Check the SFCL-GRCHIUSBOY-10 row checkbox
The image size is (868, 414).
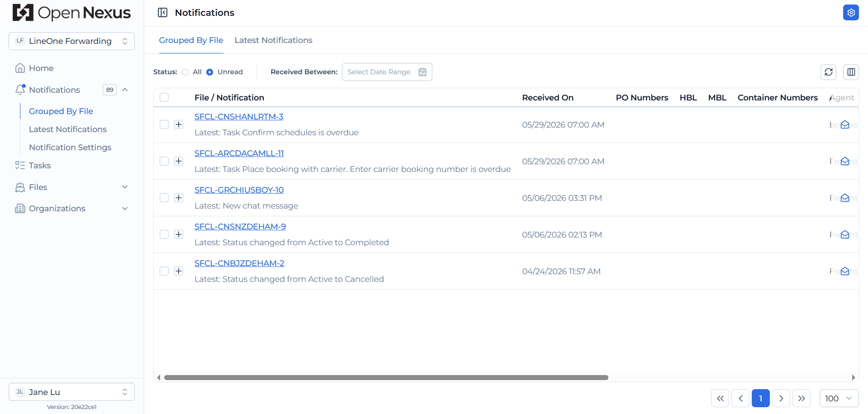click(x=164, y=198)
